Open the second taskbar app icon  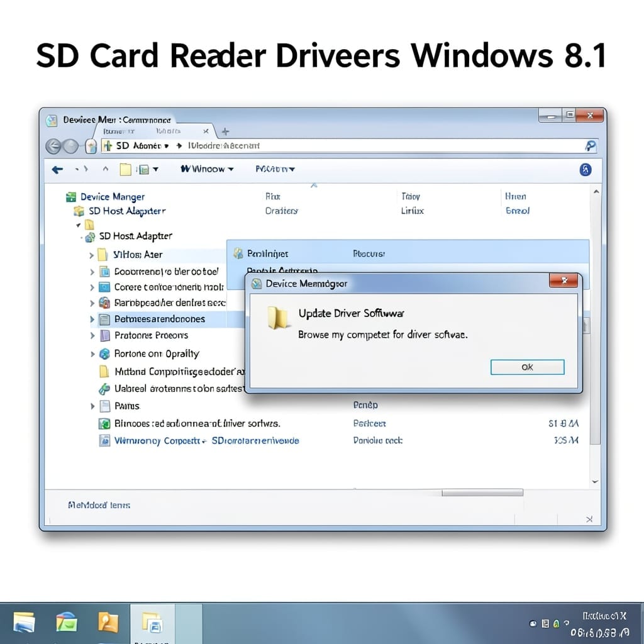[x=67, y=622]
